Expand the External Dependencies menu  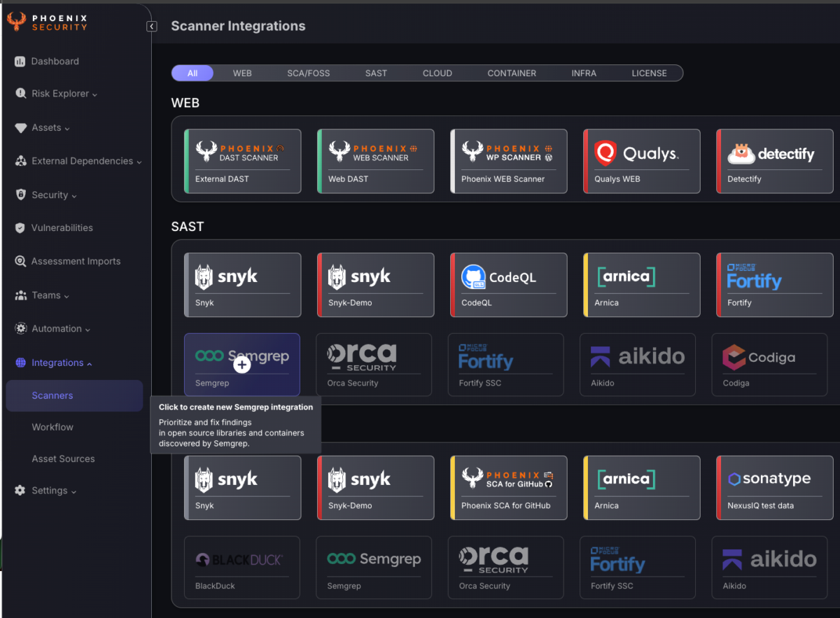point(139,162)
